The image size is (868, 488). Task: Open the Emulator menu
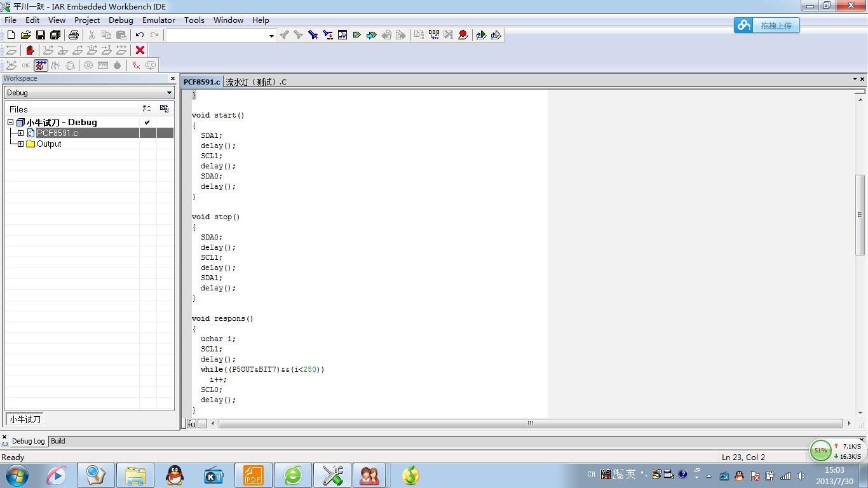(159, 20)
